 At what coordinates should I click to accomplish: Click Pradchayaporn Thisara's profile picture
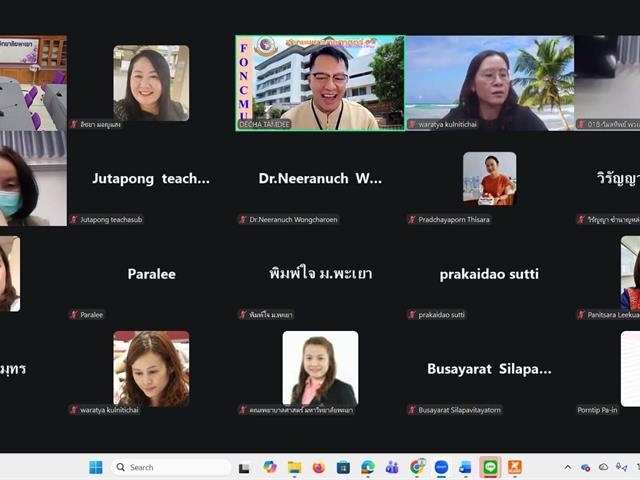(x=489, y=178)
